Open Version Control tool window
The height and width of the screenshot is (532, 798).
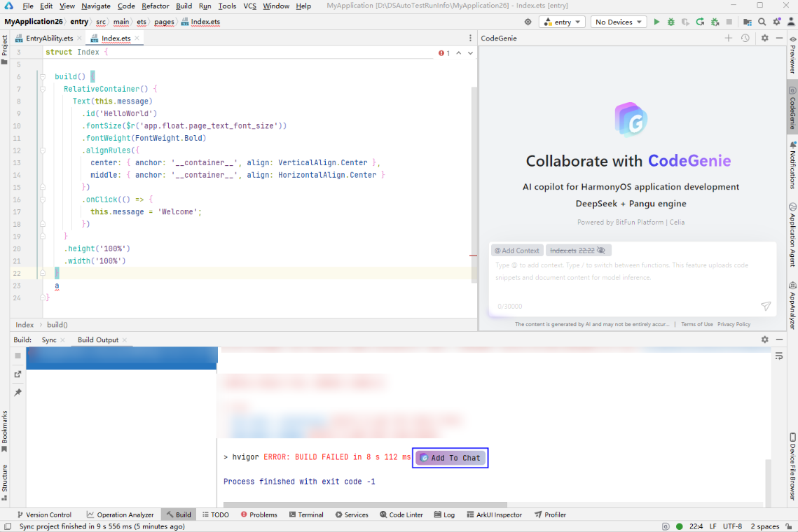pyautogui.click(x=44, y=514)
